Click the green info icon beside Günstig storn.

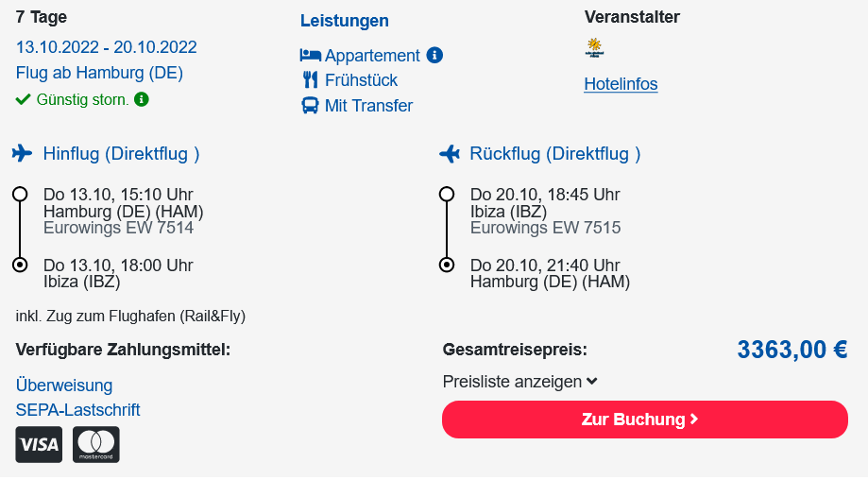tap(142, 99)
